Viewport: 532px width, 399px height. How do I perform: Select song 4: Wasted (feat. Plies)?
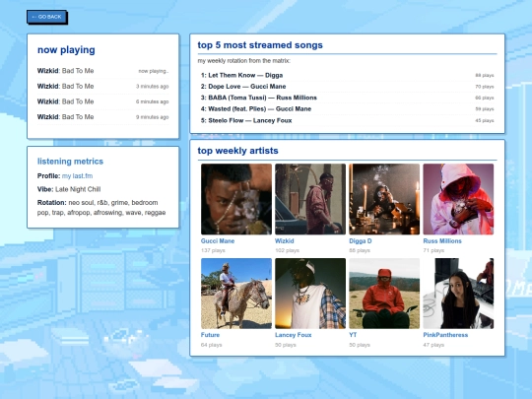click(347, 109)
